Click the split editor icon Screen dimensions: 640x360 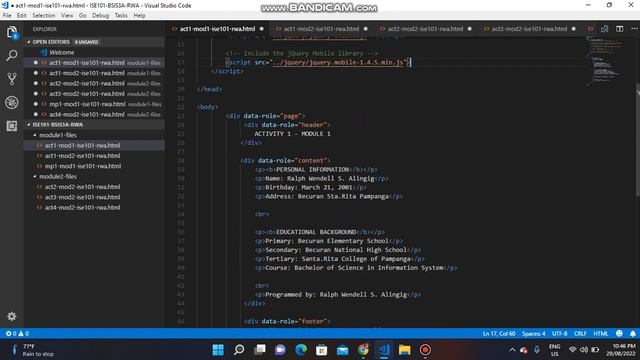tap(620, 29)
